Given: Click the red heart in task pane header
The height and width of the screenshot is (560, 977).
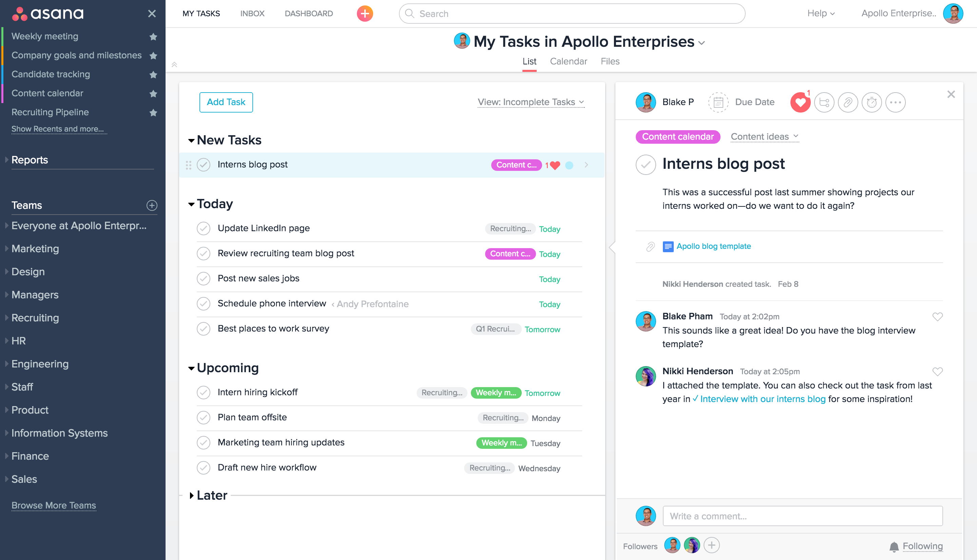Looking at the screenshot, I should pos(800,102).
